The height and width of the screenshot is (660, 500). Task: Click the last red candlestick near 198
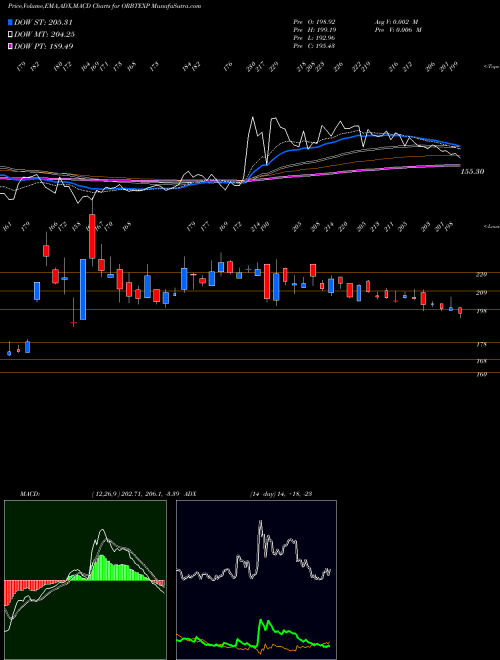460,311
